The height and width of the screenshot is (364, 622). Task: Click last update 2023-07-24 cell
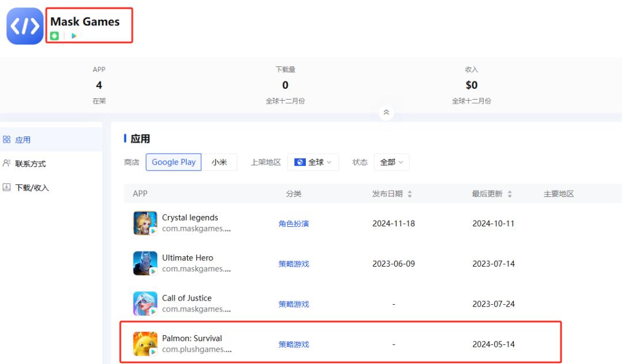494,304
